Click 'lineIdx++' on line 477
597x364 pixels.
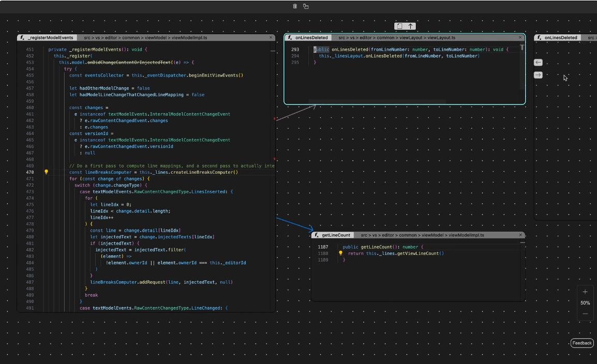(x=102, y=218)
